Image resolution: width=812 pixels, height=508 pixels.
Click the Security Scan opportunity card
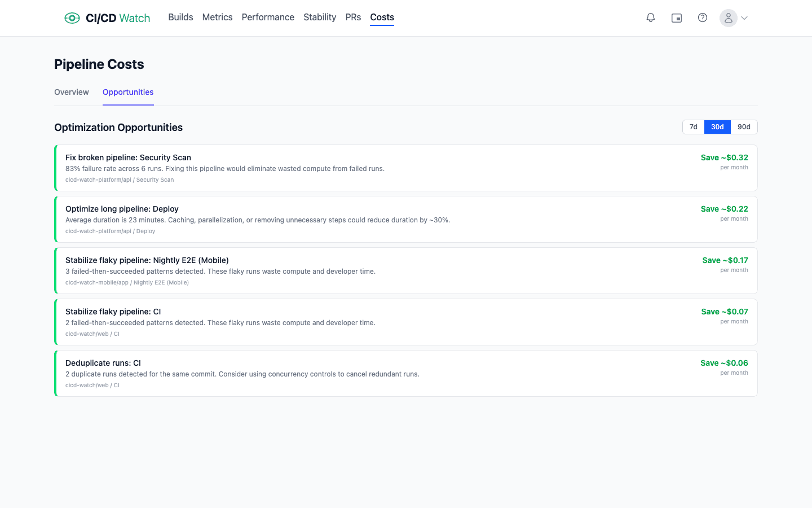coord(406,168)
